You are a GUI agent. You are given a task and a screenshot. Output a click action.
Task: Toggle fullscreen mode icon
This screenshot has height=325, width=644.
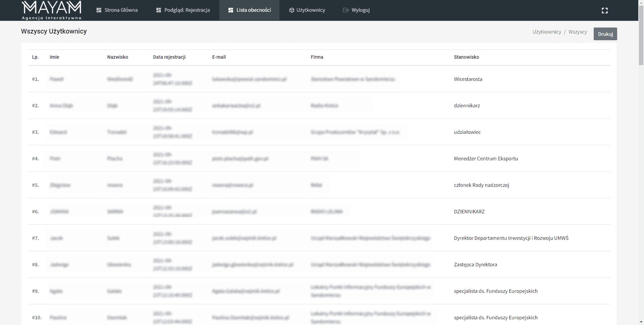[604, 11]
